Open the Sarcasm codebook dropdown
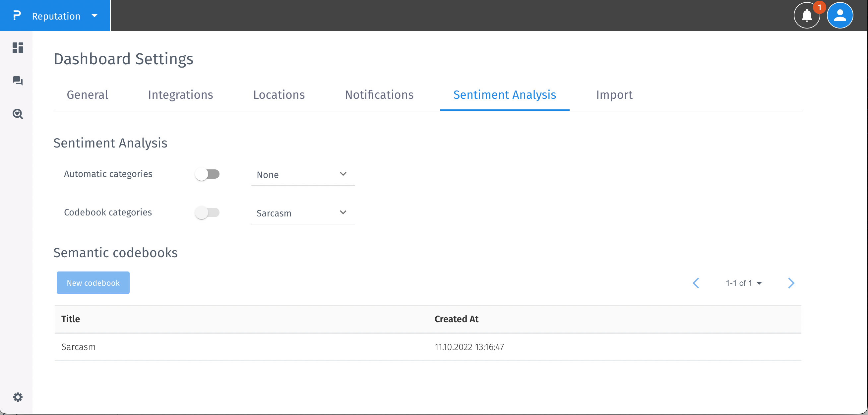The height and width of the screenshot is (415, 868). [x=303, y=212]
